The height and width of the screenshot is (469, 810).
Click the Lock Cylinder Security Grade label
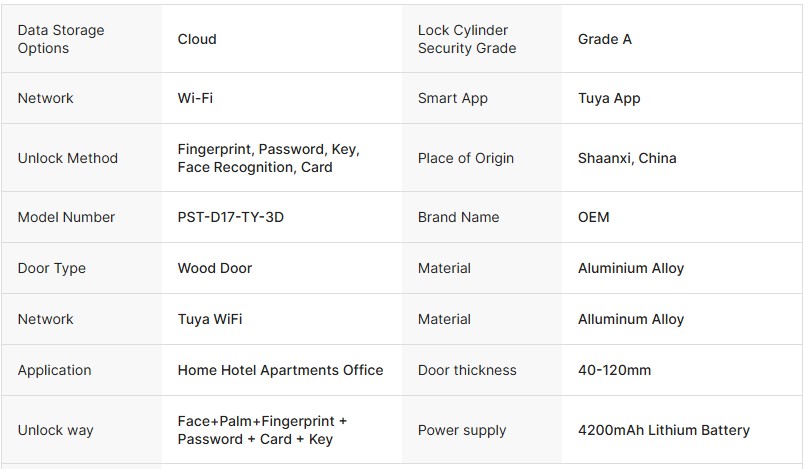(x=467, y=39)
